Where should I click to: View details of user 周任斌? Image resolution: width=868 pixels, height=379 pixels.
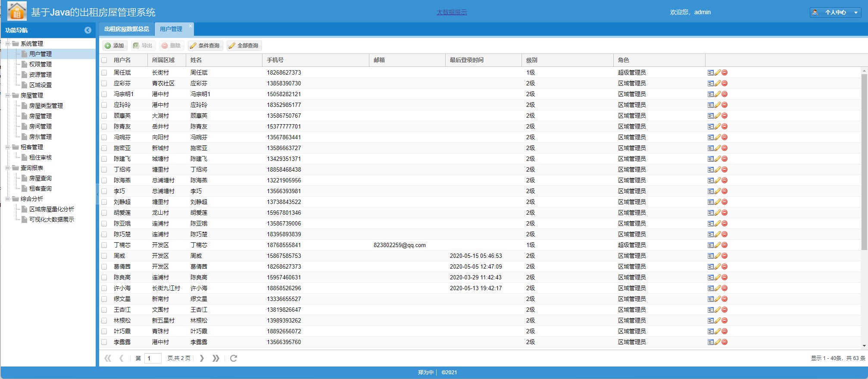[711, 72]
